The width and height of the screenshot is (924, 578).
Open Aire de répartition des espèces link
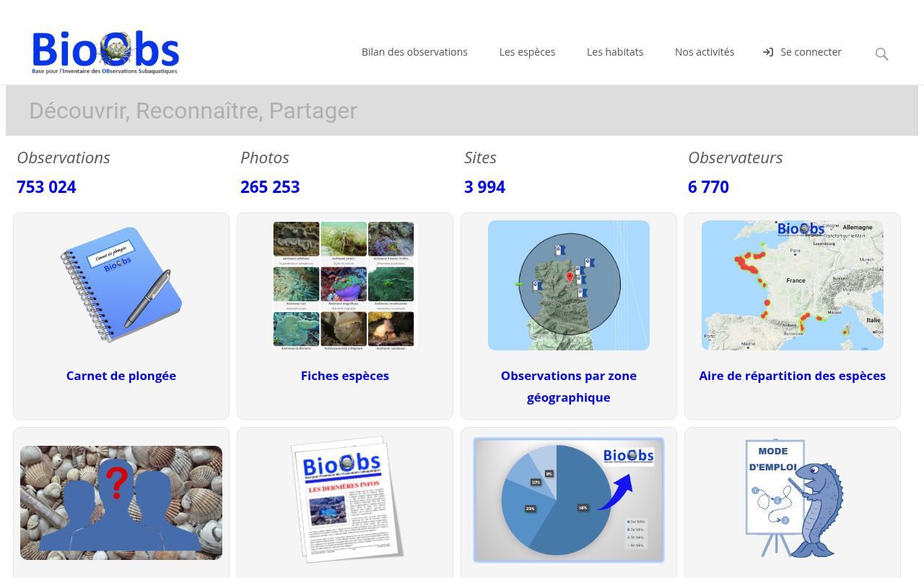coord(793,376)
